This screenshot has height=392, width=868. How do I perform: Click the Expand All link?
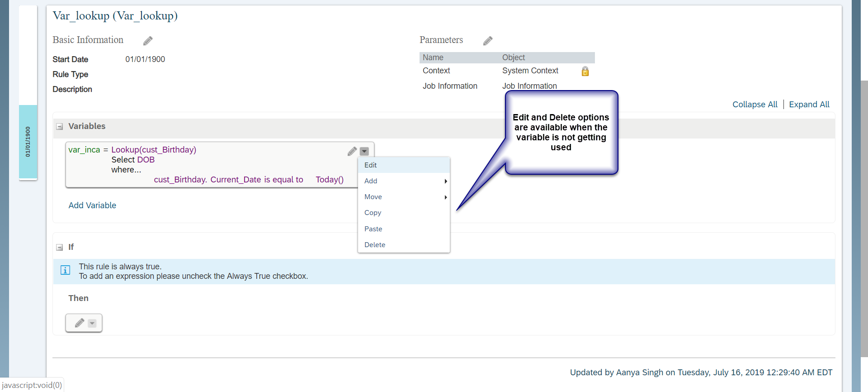click(809, 105)
